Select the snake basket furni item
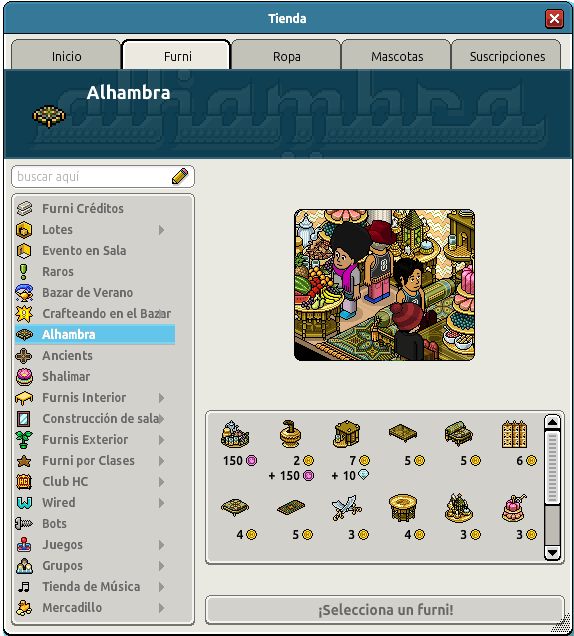Image resolution: width=574 pixels, height=636 pixels. [x=290, y=434]
